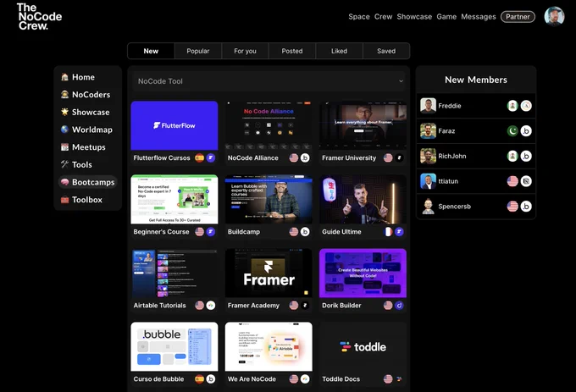Viewport: 576px width, 392px height.
Task: Click the Worldmap globe icon
Action: [x=64, y=130]
